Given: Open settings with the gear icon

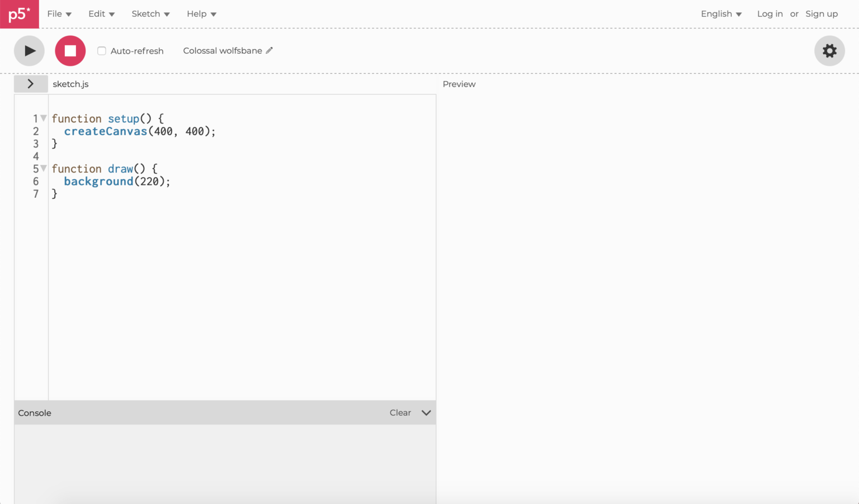Looking at the screenshot, I should click(x=829, y=51).
